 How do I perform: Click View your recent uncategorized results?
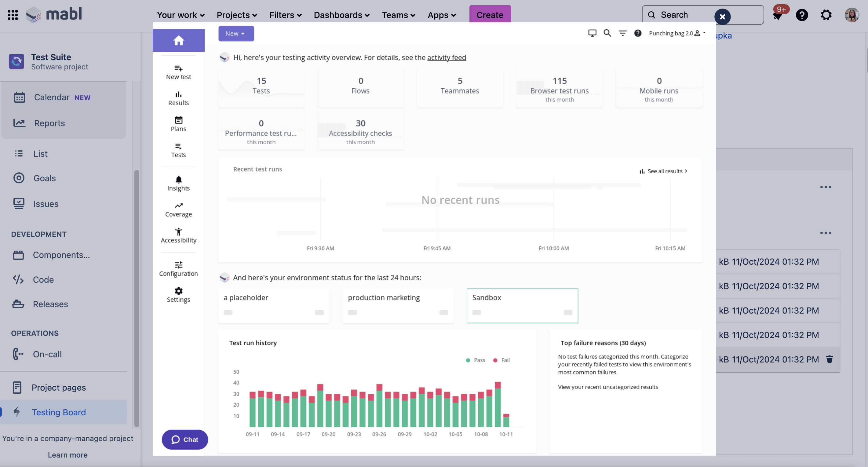pos(608,387)
